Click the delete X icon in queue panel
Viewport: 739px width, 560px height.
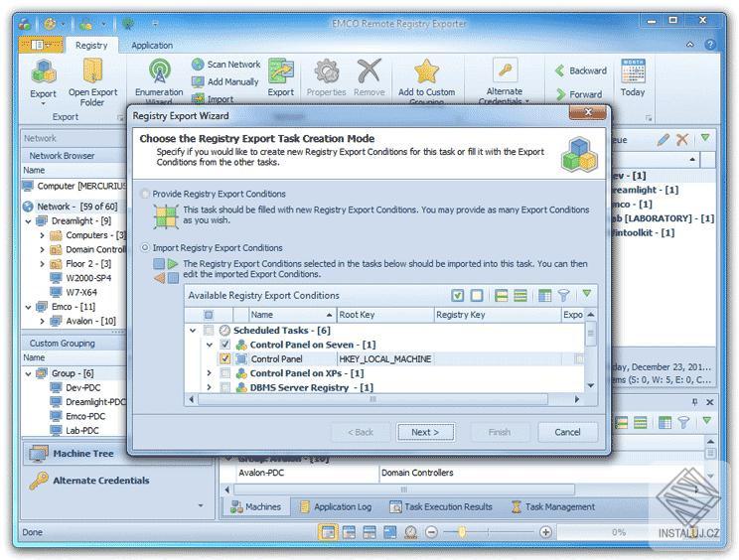[682, 139]
